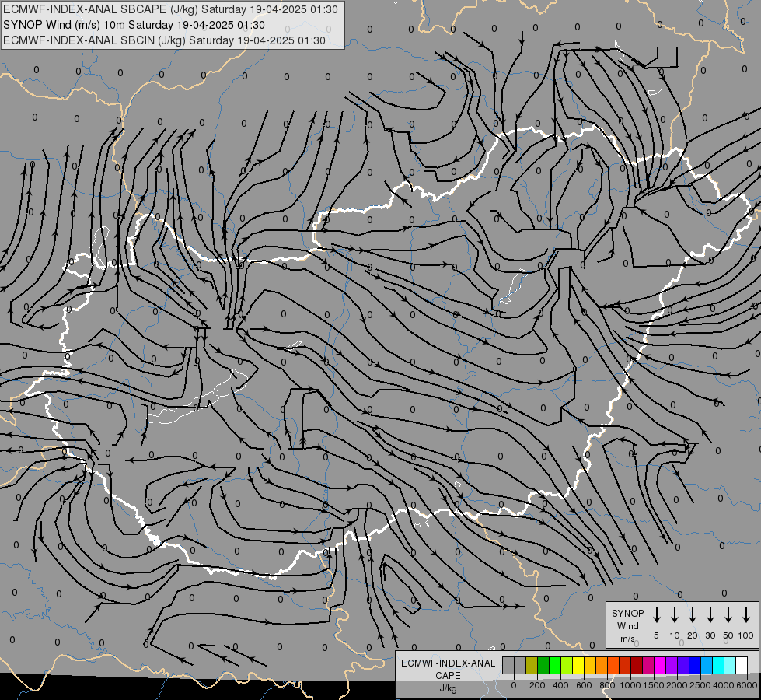Click the 'm/s' unit in wind legend

pyautogui.click(x=627, y=639)
